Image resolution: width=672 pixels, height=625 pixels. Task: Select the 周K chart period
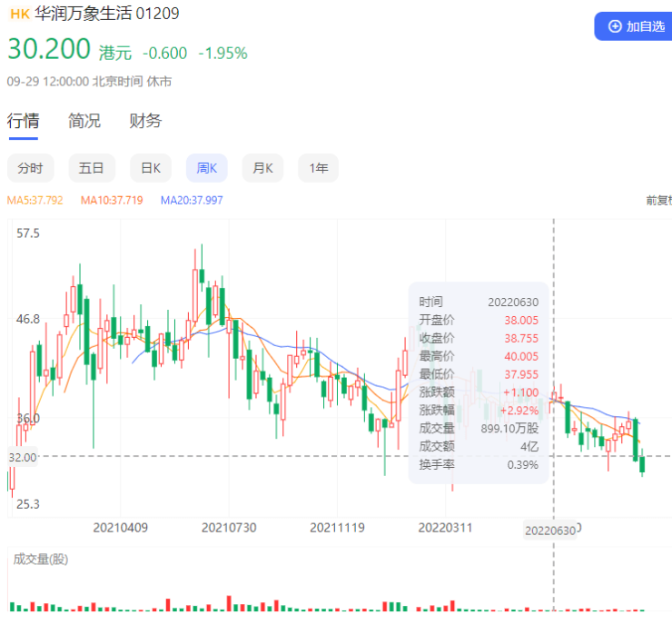pos(206,168)
